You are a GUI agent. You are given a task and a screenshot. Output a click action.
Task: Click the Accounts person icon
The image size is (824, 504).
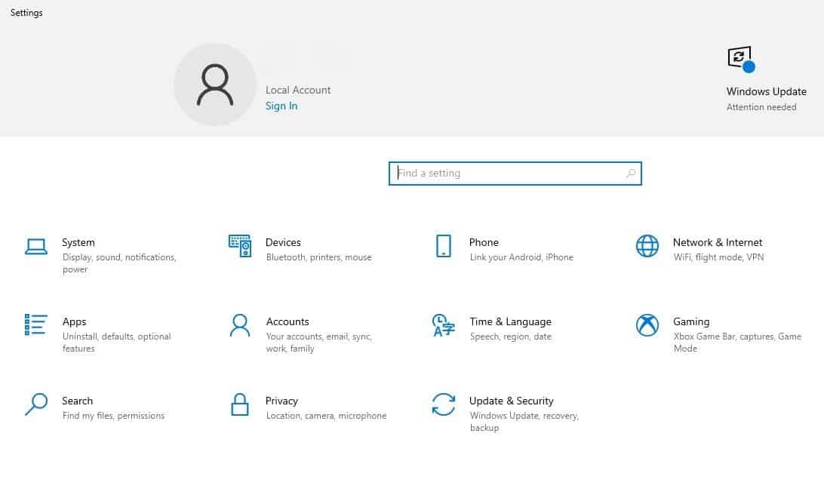click(x=240, y=325)
